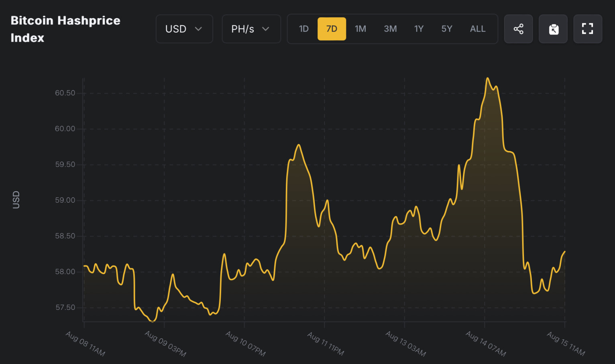Switch to the 1D time range
Screen dimensions: 615x364
click(x=303, y=29)
